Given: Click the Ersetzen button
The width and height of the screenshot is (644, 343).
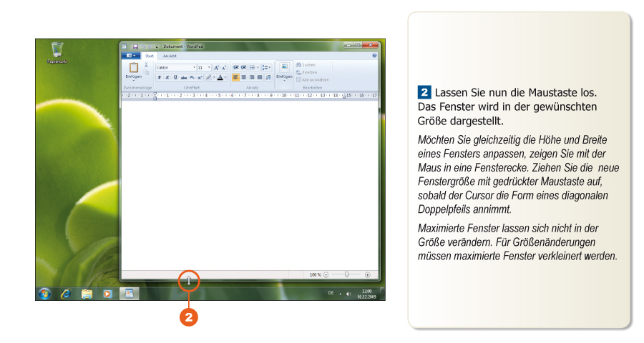Looking at the screenshot, I should [308, 72].
